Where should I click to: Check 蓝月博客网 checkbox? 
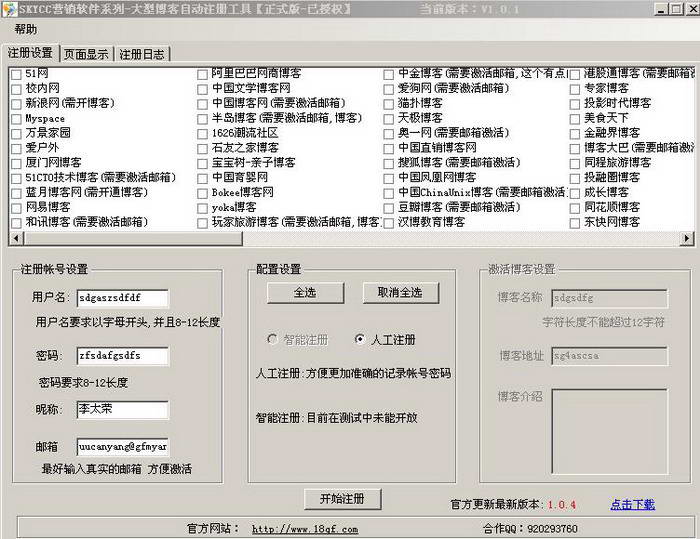point(16,193)
